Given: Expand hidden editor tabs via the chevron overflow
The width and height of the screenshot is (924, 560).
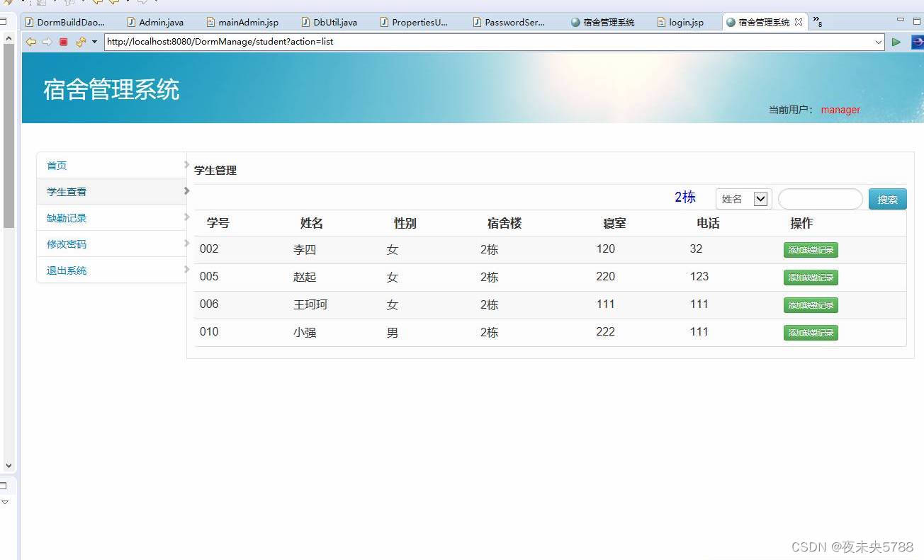Looking at the screenshot, I should (815, 21).
